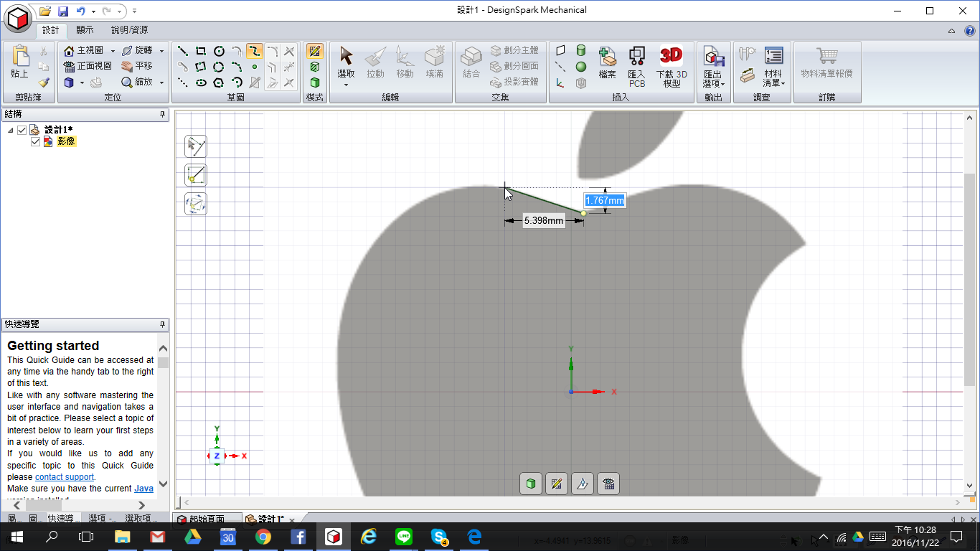The image size is (980, 551).
Task: Click the format painter brush icon
Action: pyautogui.click(x=43, y=83)
